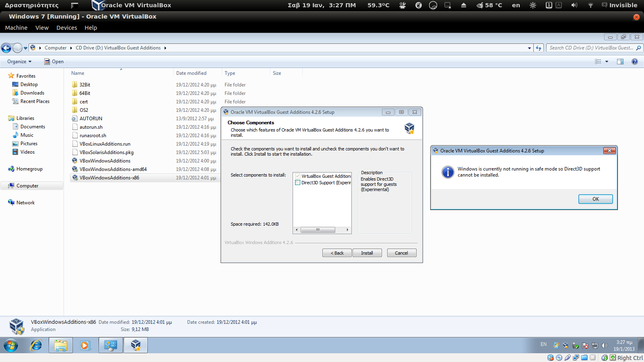Click the guest network tray icon
644x362 pixels.
(595, 346)
